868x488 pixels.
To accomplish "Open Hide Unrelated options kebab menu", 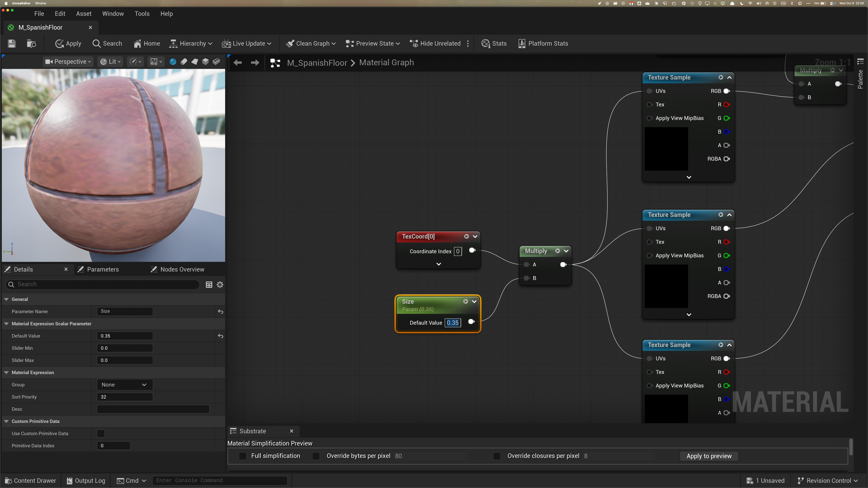I will coord(468,43).
